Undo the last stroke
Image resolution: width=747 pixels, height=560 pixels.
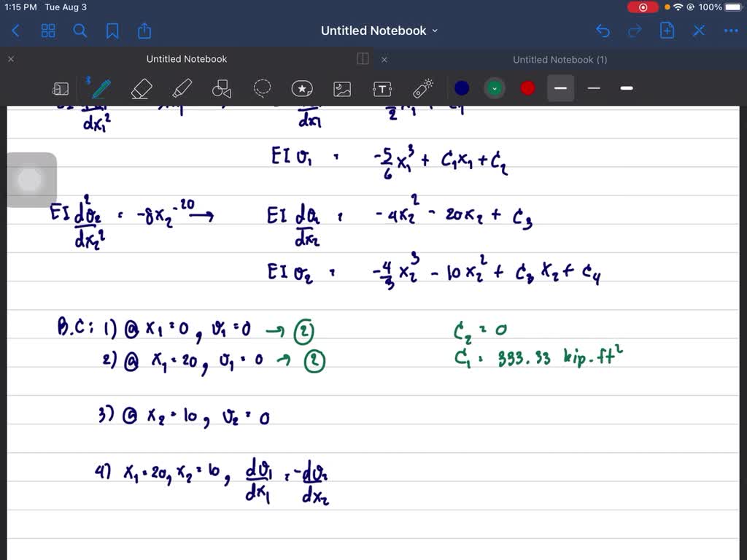tap(603, 31)
